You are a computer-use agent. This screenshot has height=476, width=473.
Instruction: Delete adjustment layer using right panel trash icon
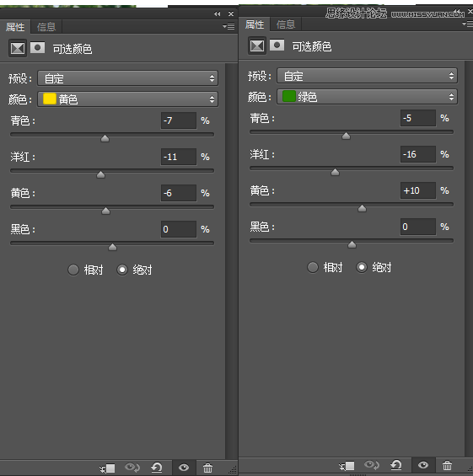tap(447, 465)
